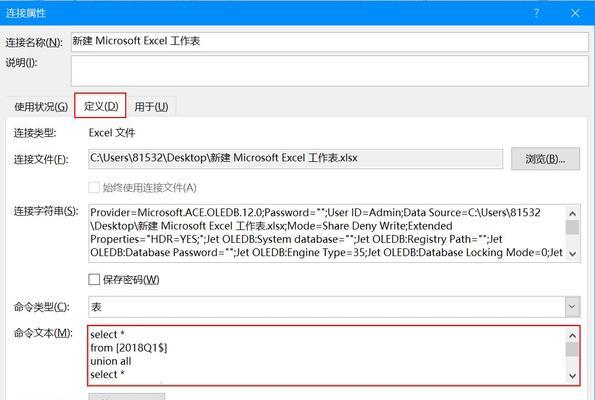
Task: Click inside the 命令文本 text box
Action: (x=326, y=355)
